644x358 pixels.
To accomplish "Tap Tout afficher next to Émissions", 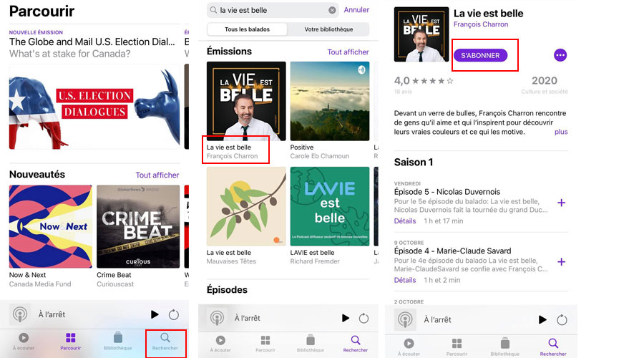I will [x=348, y=52].
